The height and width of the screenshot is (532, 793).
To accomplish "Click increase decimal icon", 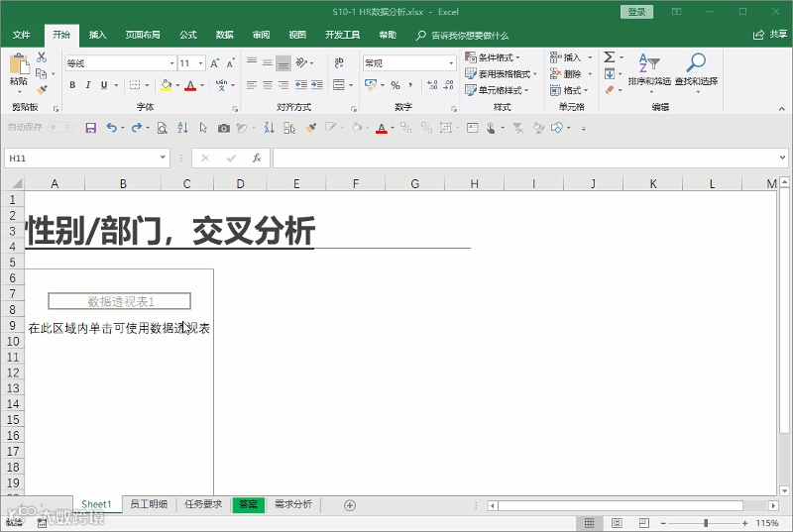I will click(432, 85).
